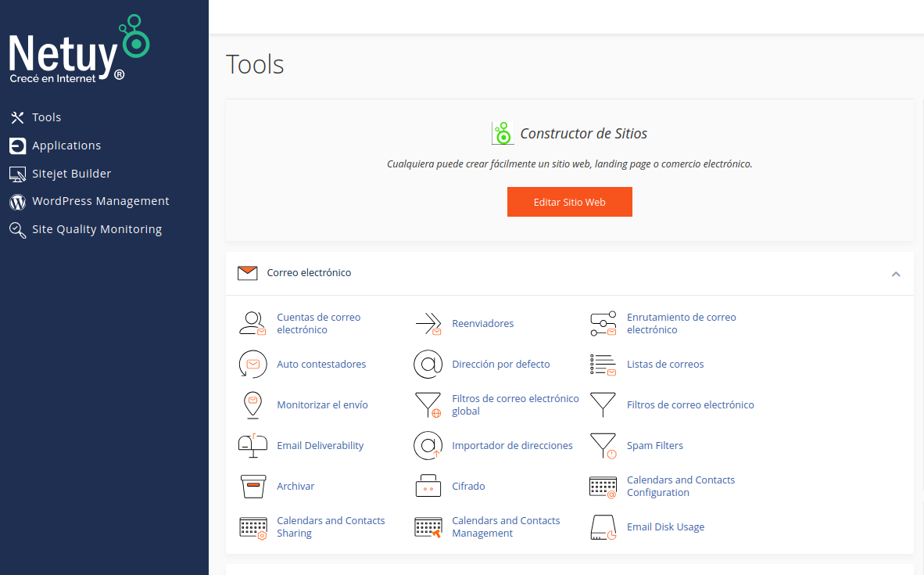Open the Email Deliverability mailbox icon

point(252,446)
